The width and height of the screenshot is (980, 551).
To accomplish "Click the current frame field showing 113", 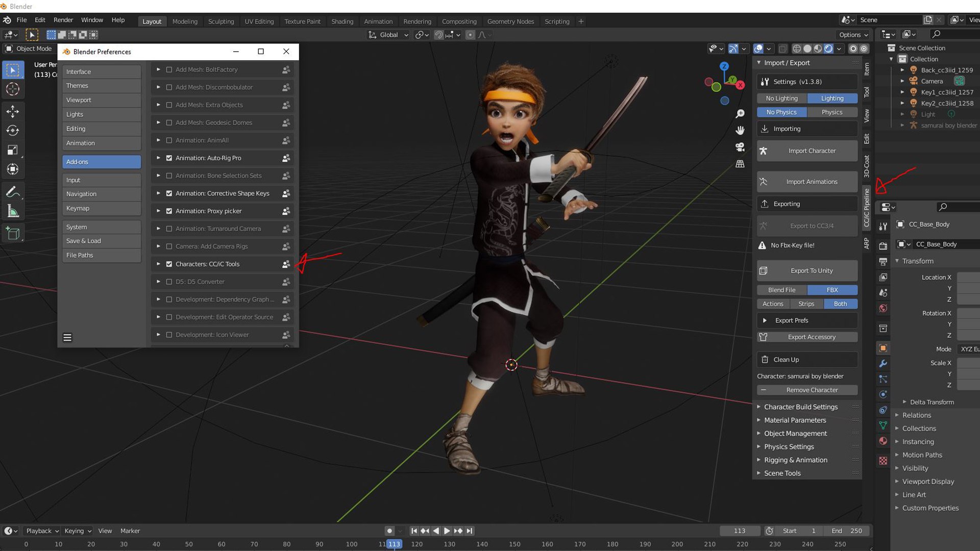I will coord(740,531).
